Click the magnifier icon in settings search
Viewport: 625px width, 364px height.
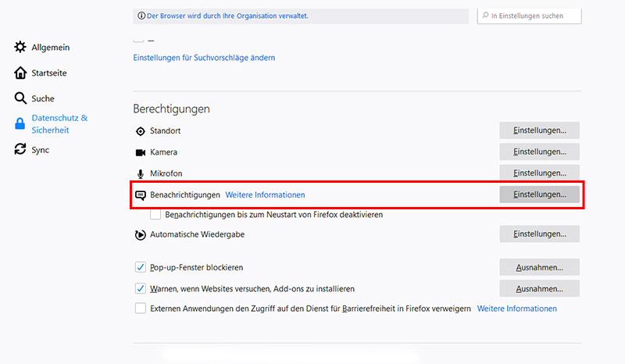[x=485, y=16]
